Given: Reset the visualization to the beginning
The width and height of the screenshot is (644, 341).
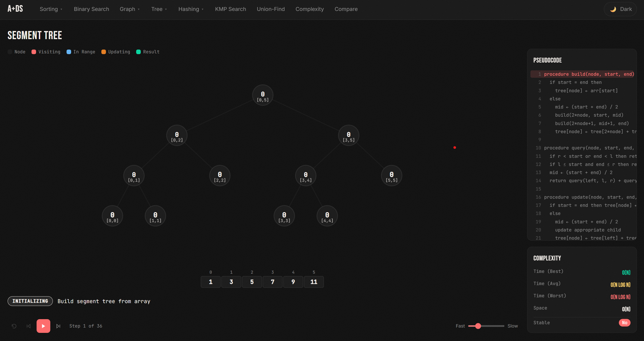Looking at the screenshot, I should [x=14, y=326].
